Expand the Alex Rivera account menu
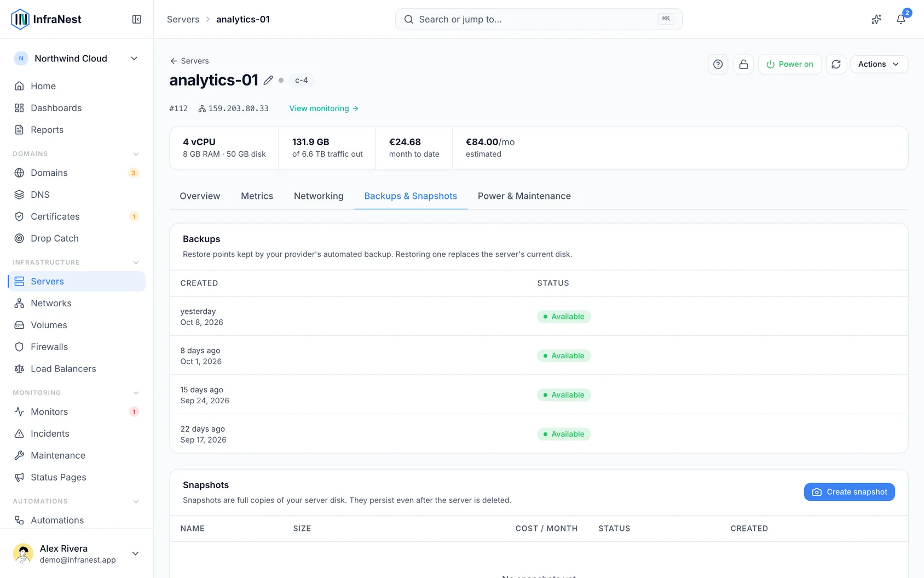924x578 pixels. pos(77,553)
